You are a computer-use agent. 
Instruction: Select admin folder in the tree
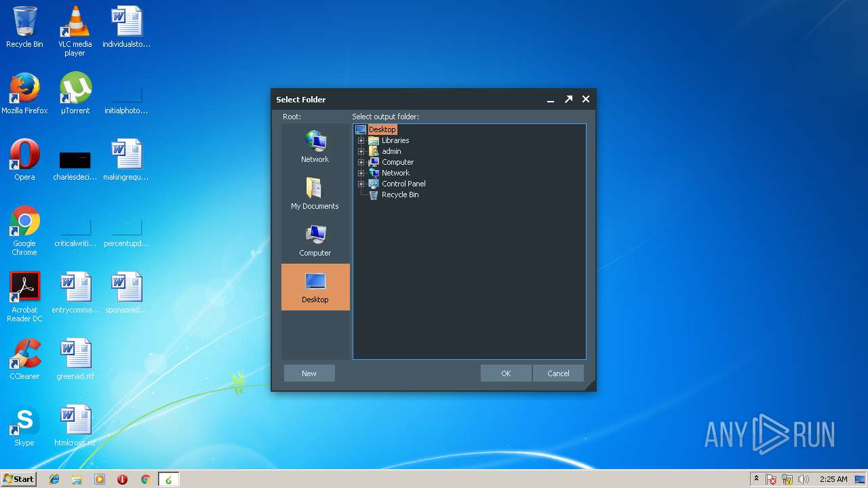point(391,151)
